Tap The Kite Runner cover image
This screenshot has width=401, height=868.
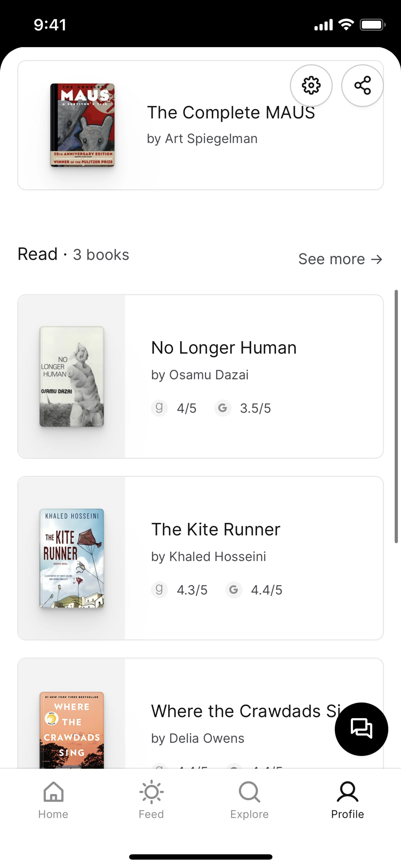tap(72, 558)
